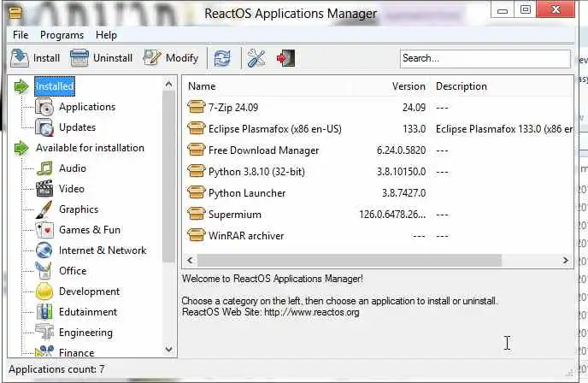The height and width of the screenshot is (383, 588).
Task: Select the Updates category icon
Action: tap(44, 127)
